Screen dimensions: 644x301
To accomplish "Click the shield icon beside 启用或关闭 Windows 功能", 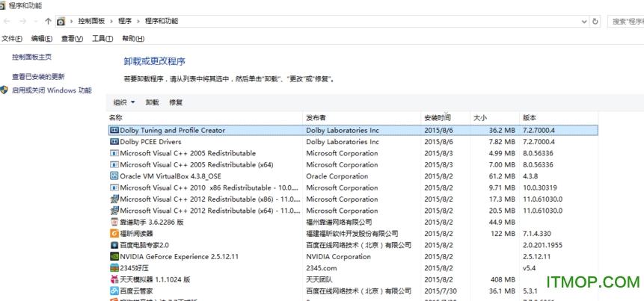I will [x=4, y=90].
